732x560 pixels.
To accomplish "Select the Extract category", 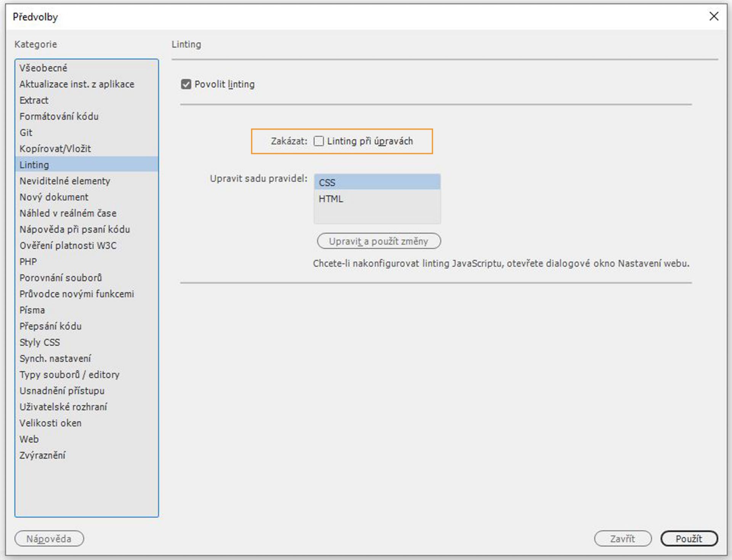I will tap(34, 101).
